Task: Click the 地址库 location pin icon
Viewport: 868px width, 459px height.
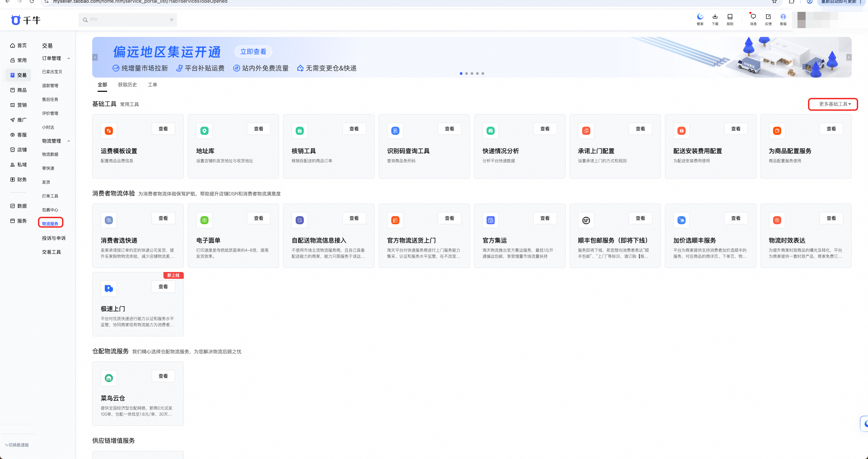Action: 204,131
